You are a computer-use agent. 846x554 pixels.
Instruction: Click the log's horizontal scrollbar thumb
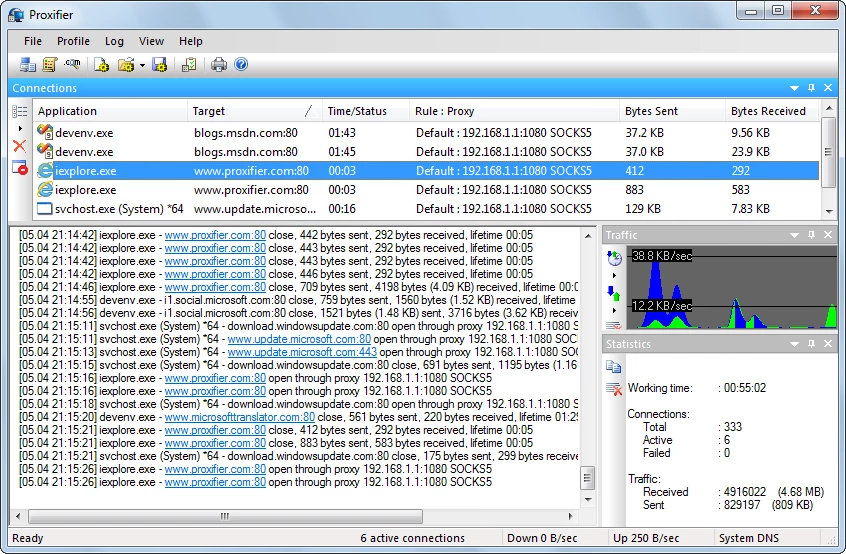(223, 517)
